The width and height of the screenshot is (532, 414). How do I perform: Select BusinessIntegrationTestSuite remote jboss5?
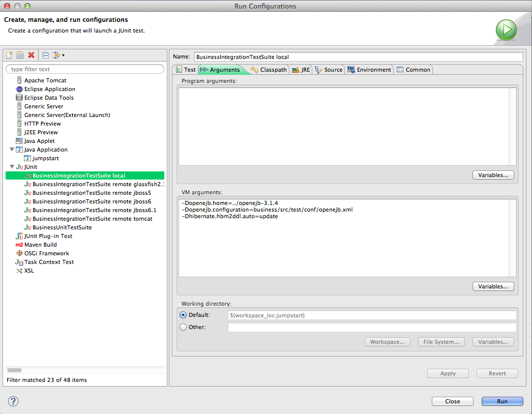(x=87, y=193)
